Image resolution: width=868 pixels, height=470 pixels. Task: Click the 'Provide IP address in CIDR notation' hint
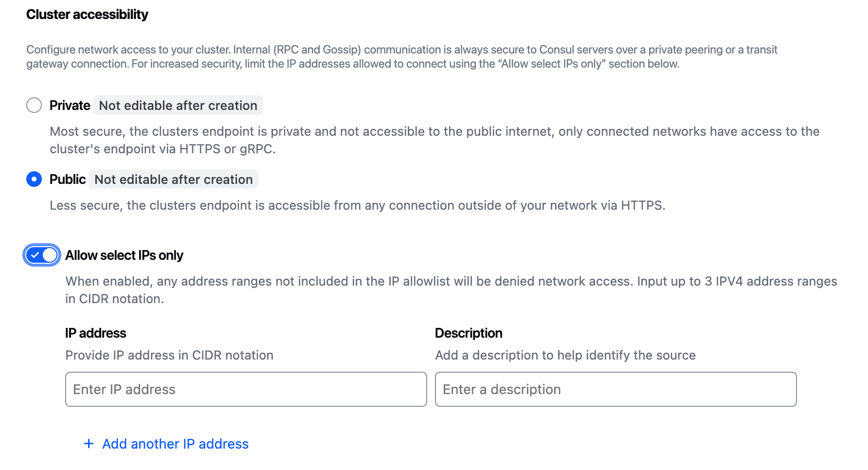(169, 355)
